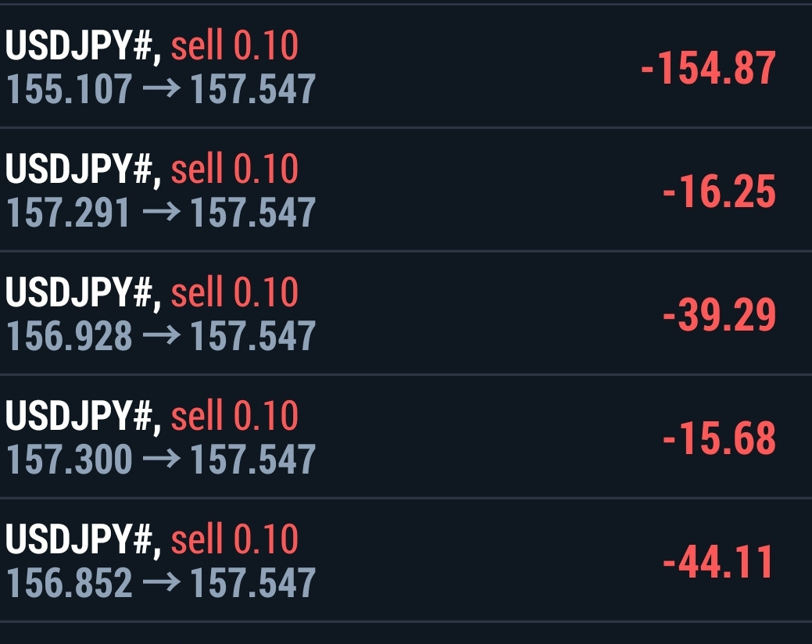812x644 pixels.
Task: Tap the -15.68 loss value
Action: pos(719,438)
